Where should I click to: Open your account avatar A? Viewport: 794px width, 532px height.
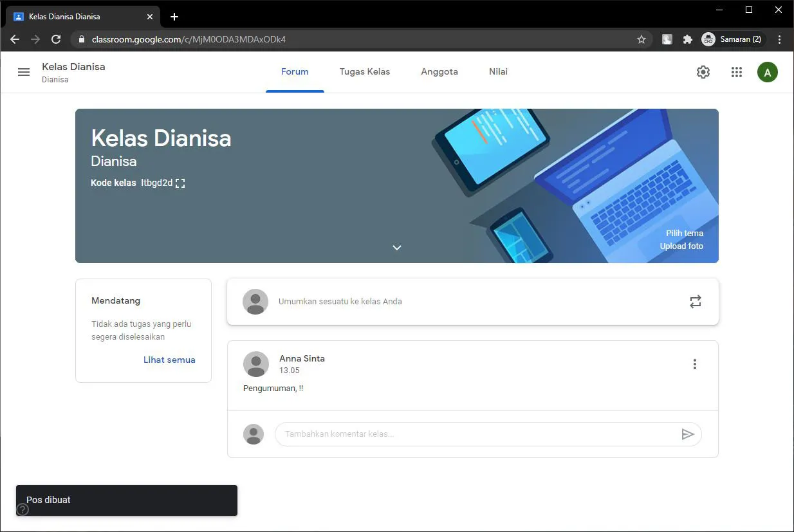pyautogui.click(x=767, y=71)
